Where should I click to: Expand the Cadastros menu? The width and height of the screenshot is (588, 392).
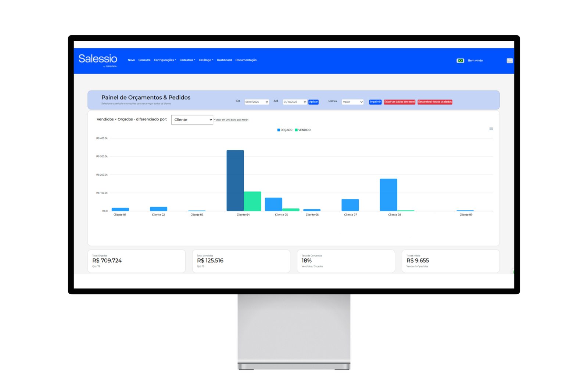pos(187,60)
